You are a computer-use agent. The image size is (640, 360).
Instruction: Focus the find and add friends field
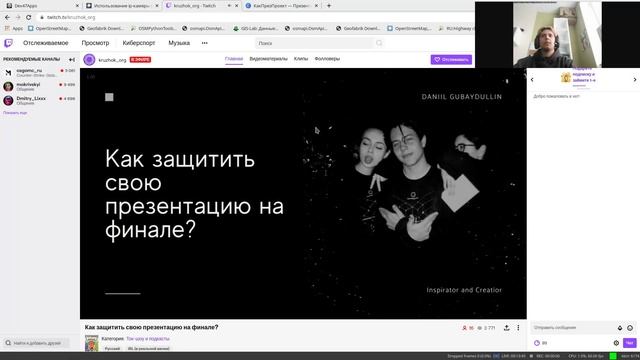click(37, 343)
